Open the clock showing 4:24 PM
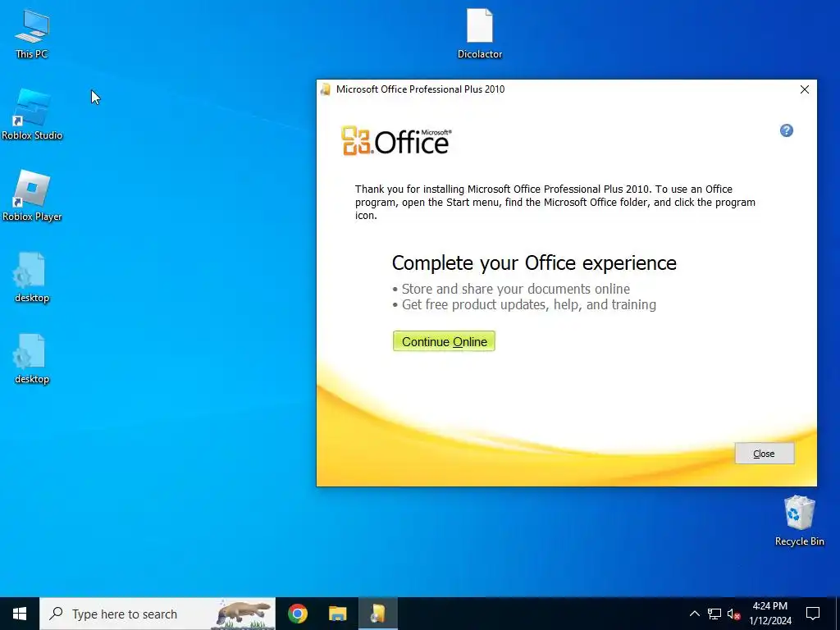The height and width of the screenshot is (630, 840). click(x=769, y=614)
